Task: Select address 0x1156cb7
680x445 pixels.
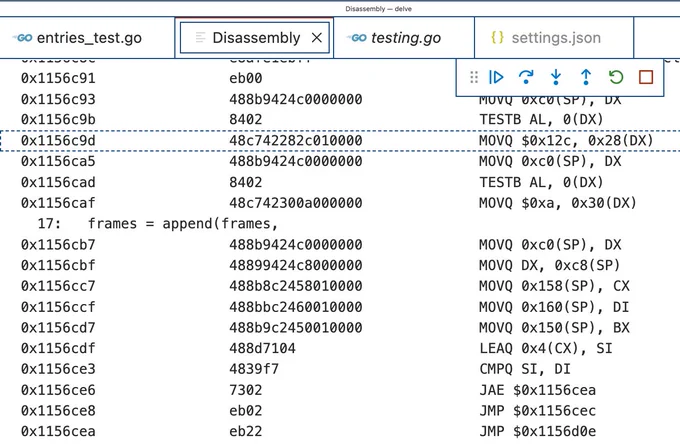Action: click(x=58, y=244)
